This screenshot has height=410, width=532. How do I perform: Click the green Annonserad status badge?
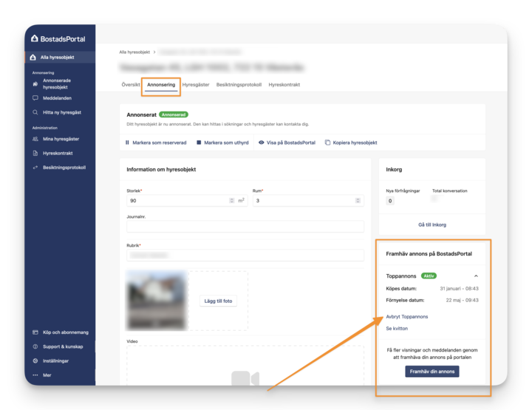click(x=174, y=115)
